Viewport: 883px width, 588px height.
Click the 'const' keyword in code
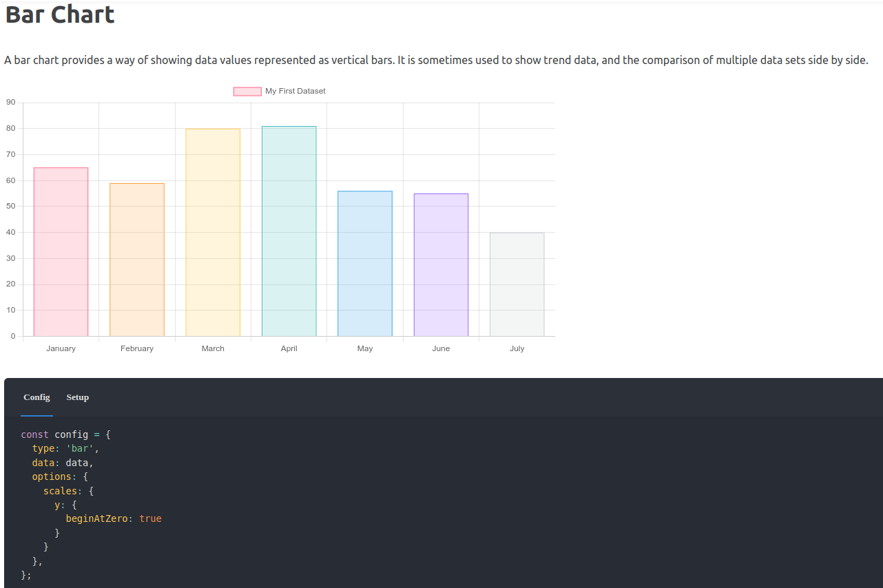[x=34, y=434]
